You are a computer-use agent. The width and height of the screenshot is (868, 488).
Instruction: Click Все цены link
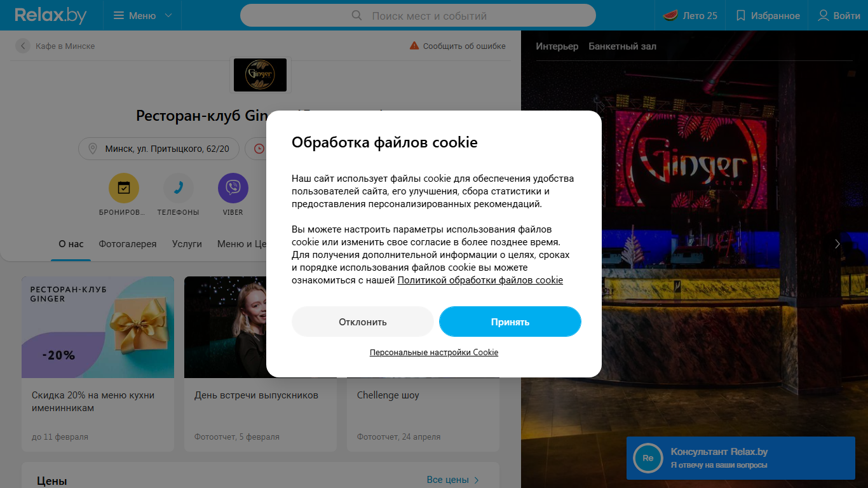coord(453,480)
